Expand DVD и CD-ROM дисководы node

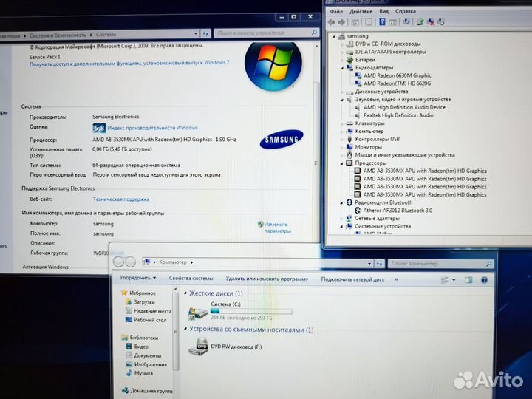(x=342, y=44)
